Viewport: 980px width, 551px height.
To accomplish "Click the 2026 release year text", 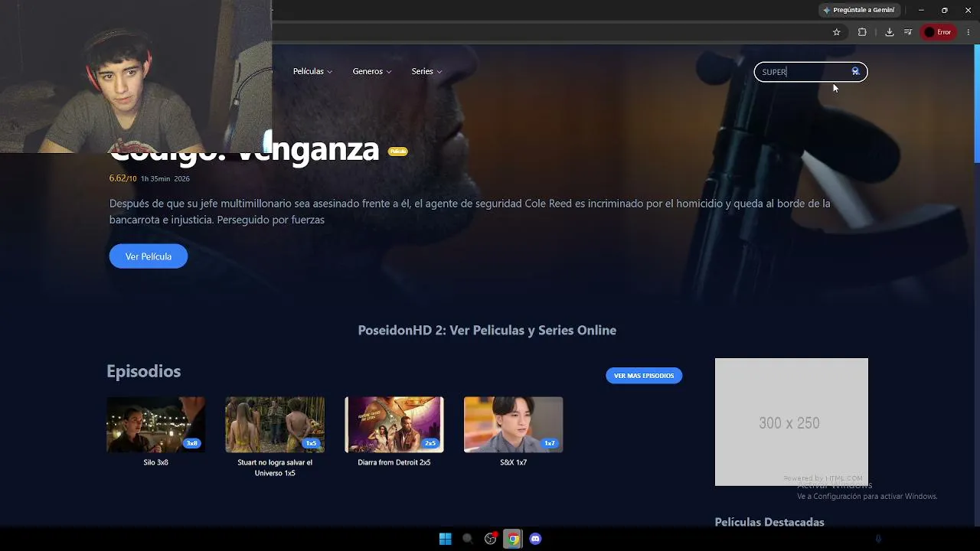I will [x=181, y=179].
